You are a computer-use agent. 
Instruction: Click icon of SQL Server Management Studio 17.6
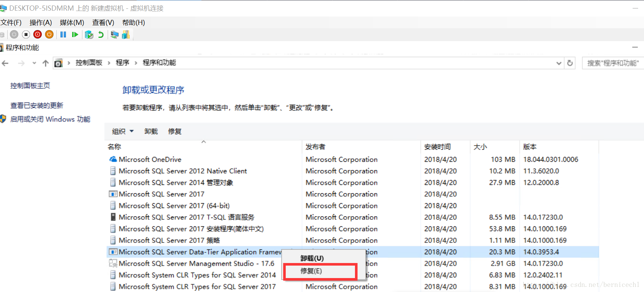point(113,263)
